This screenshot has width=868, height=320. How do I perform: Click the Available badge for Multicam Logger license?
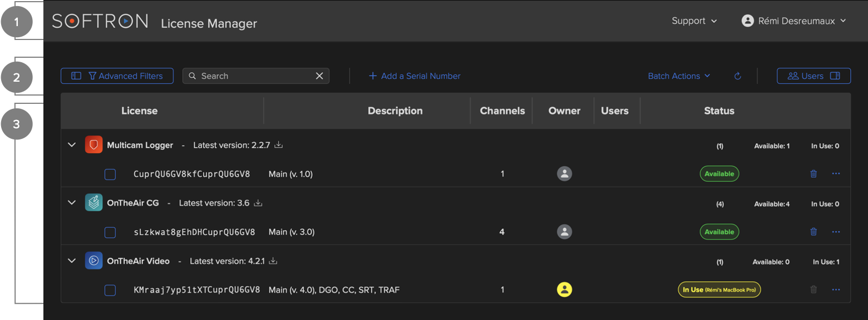coord(719,174)
